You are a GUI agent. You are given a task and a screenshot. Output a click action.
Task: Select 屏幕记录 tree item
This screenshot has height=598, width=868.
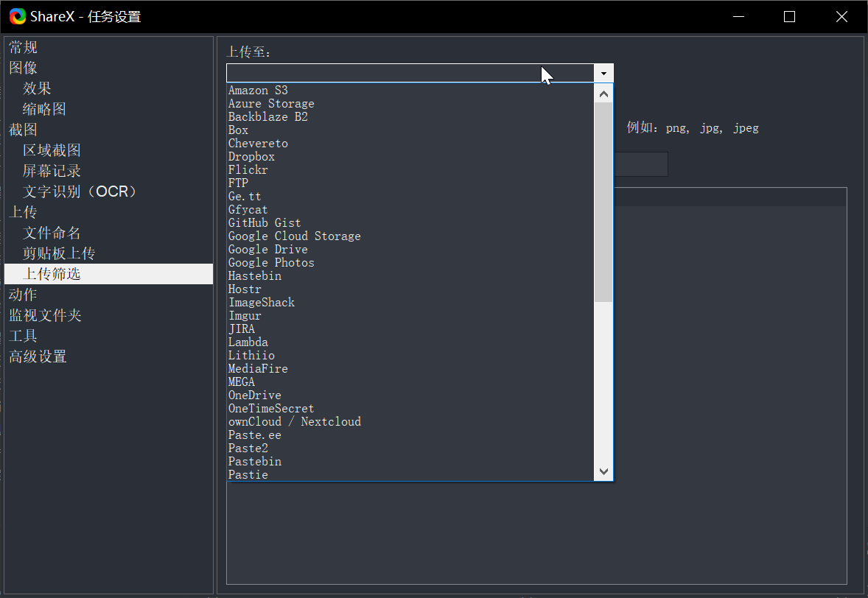[x=52, y=171]
